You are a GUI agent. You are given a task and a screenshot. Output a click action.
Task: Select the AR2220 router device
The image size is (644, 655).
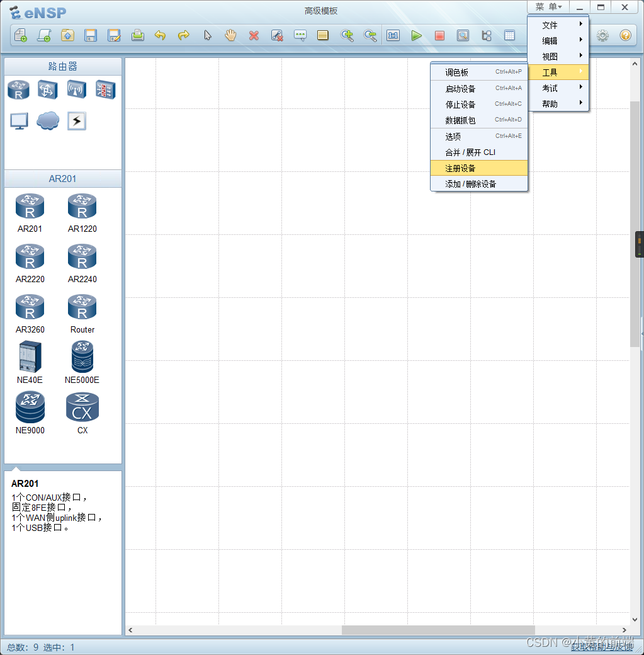tap(30, 264)
